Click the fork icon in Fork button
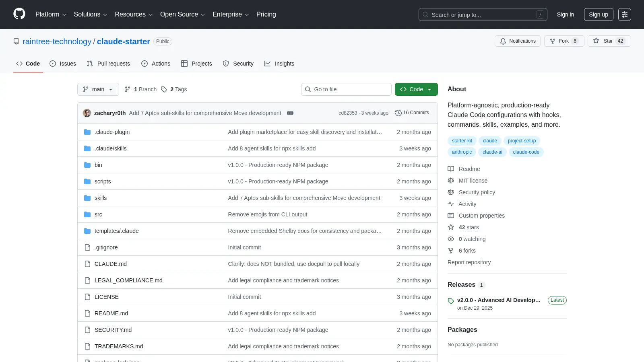644x362 pixels. 553,41
